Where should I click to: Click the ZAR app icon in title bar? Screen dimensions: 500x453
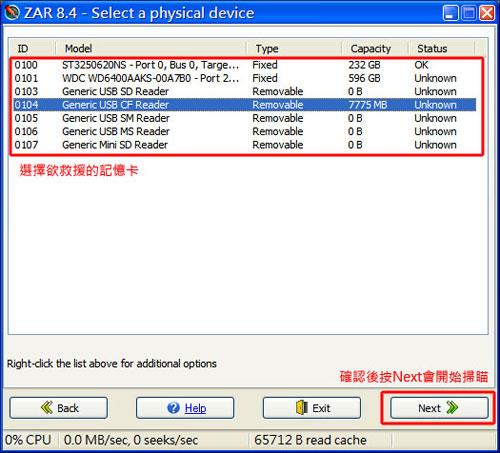pyautogui.click(x=12, y=13)
